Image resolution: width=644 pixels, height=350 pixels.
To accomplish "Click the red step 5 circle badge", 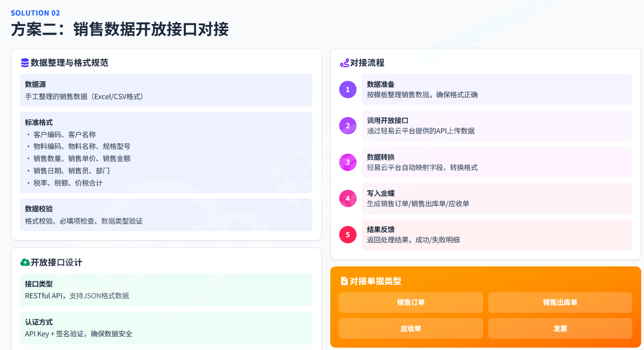I will [348, 234].
